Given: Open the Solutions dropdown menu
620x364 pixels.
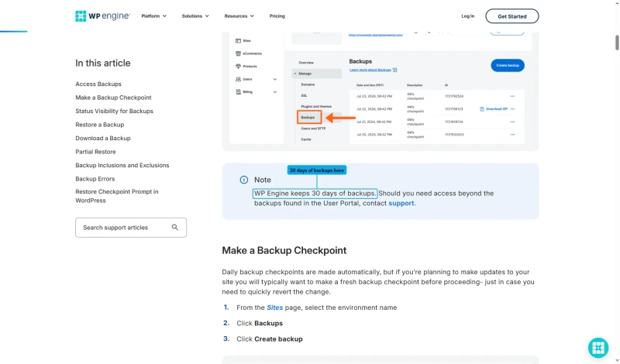Looking at the screenshot, I should point(195,16).
